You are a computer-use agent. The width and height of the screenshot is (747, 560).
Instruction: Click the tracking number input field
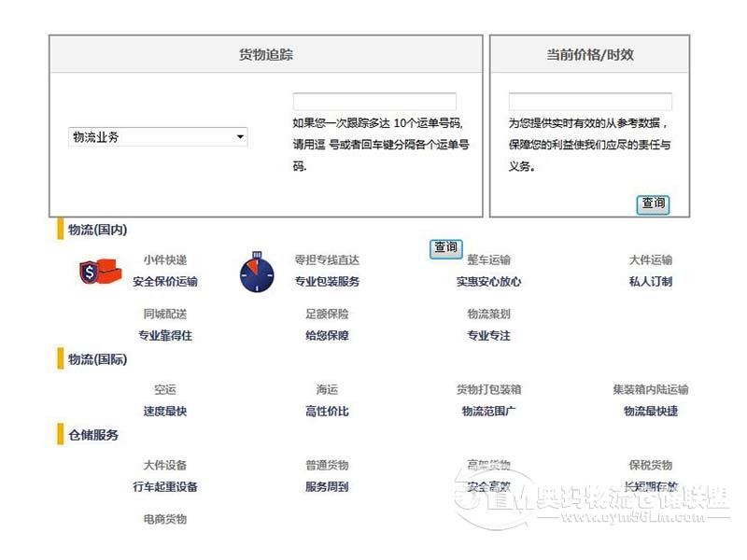click(374, 102)
